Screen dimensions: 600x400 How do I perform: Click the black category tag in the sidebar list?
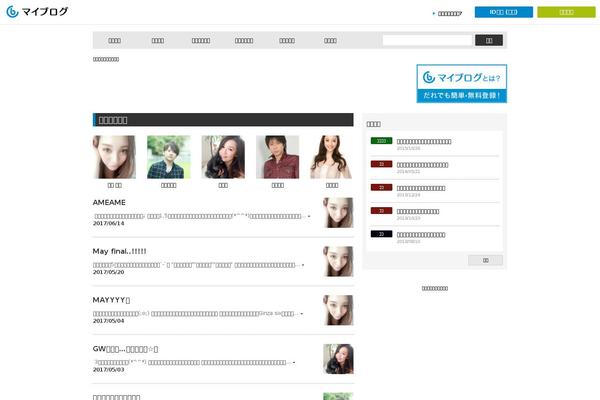382,234
